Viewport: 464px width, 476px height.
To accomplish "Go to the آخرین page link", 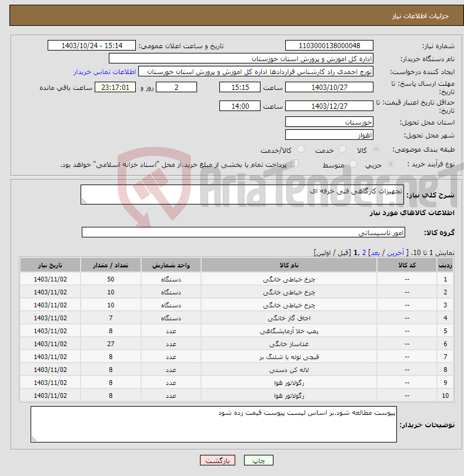I will (x=395, y=253).
